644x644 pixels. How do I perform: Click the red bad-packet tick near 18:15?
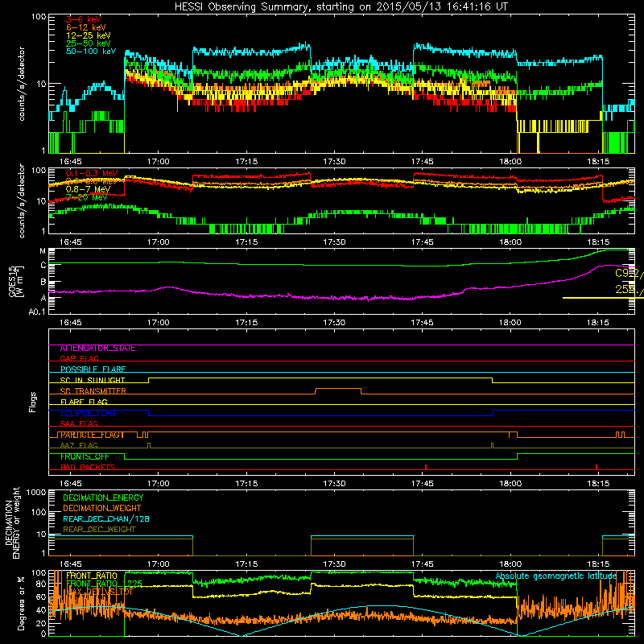(597, 467)
